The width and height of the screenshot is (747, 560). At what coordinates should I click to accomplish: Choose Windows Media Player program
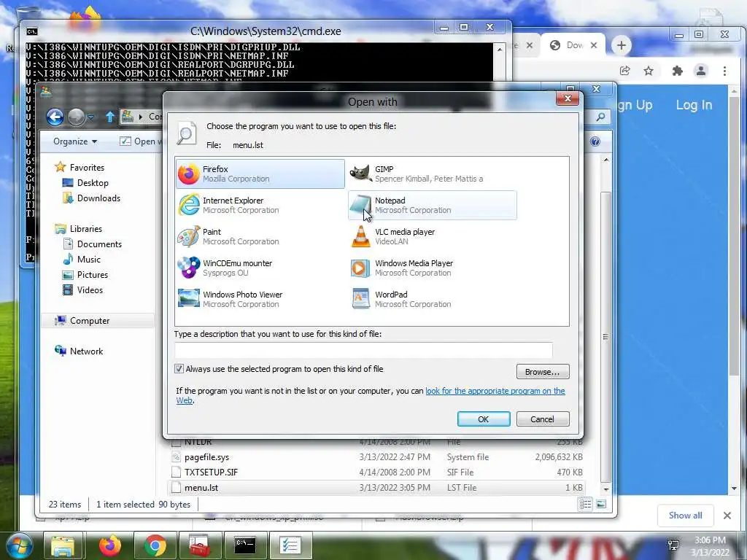[432, 268]
